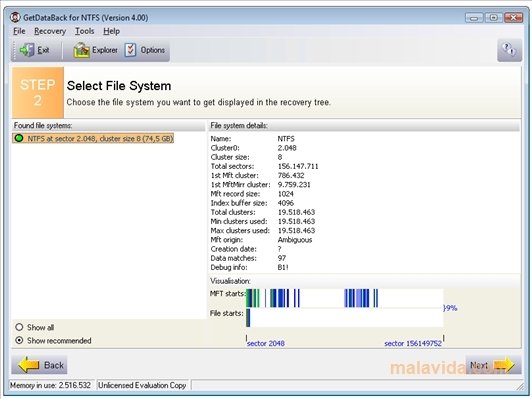Click the Cluster size value 8

(280, 157)
